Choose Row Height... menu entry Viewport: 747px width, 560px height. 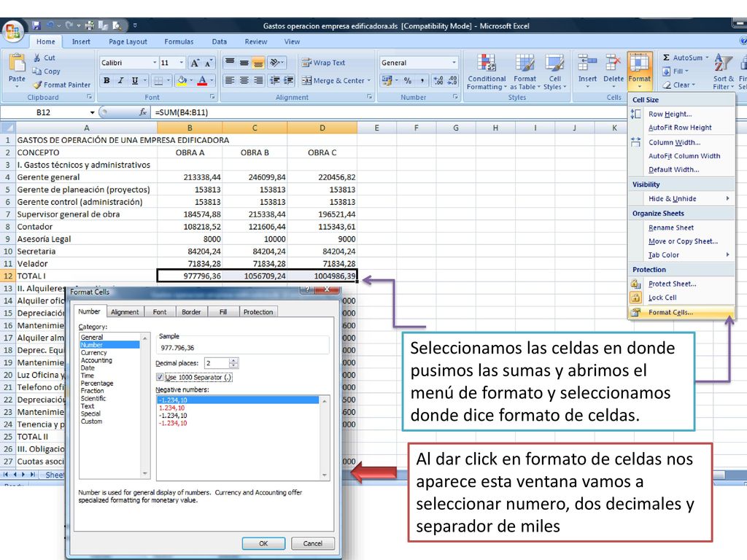pos(681,114)
